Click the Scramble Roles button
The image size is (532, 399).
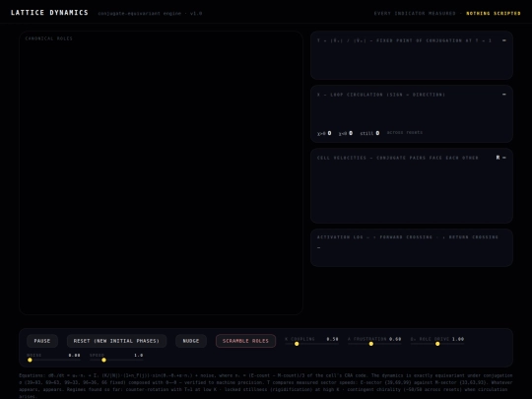pyautogui.click(x=245, y=341)
